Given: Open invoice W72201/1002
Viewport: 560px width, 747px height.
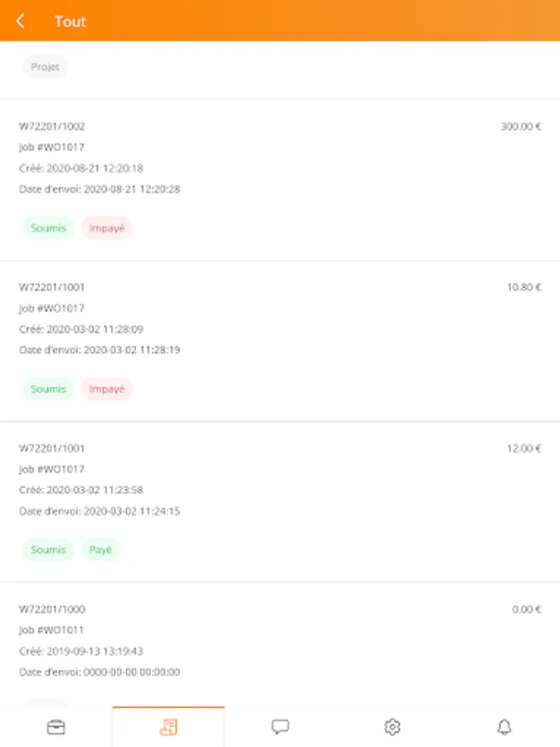Looking at the screenshot, I should [280, 180].
